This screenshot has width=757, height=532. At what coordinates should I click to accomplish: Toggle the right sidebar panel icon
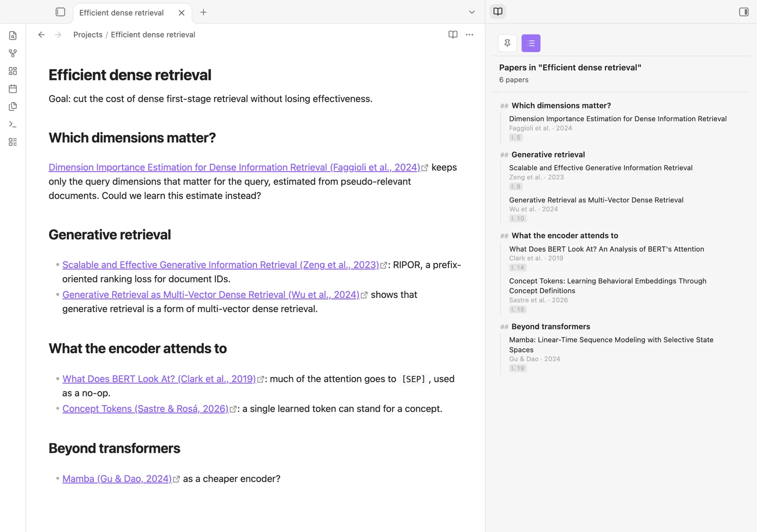click(x=744, y=12)
